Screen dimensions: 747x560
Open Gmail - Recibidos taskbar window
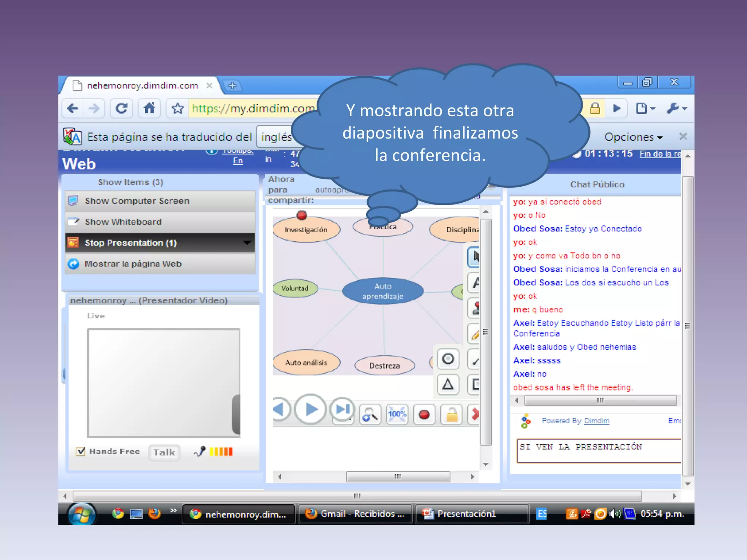pyautogui.click(x=355, y=514)
